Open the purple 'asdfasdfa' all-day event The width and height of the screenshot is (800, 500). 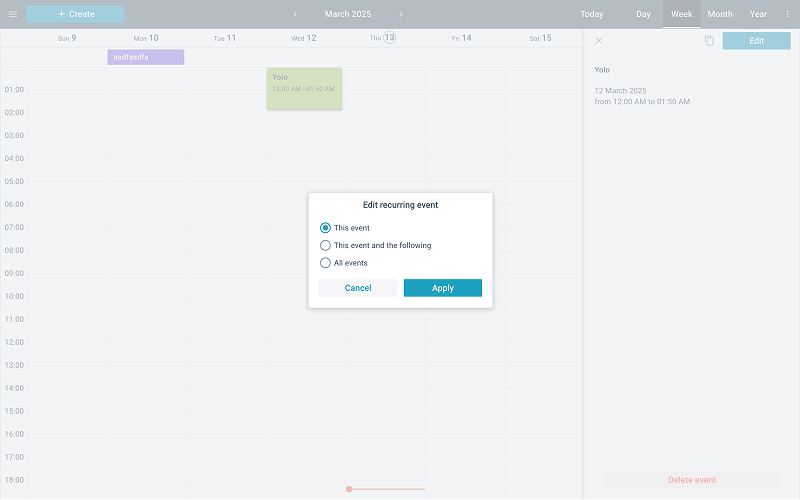146,57
